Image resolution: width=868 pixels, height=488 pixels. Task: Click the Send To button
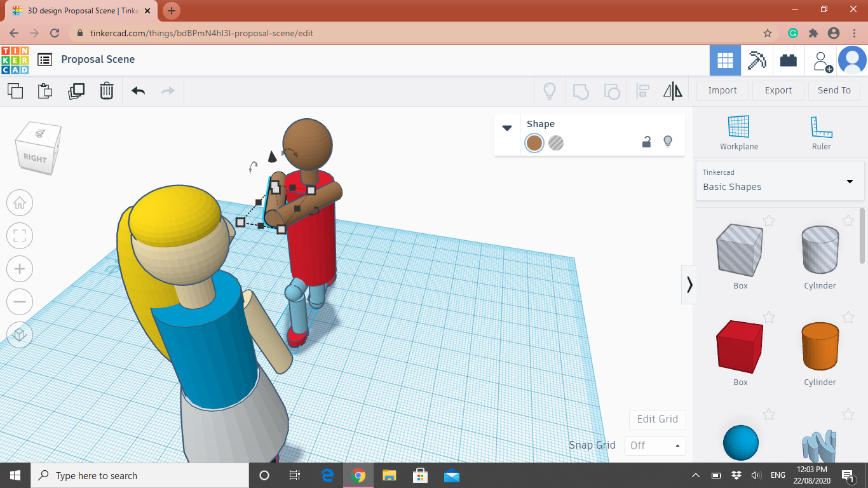(x=834, y=90)
